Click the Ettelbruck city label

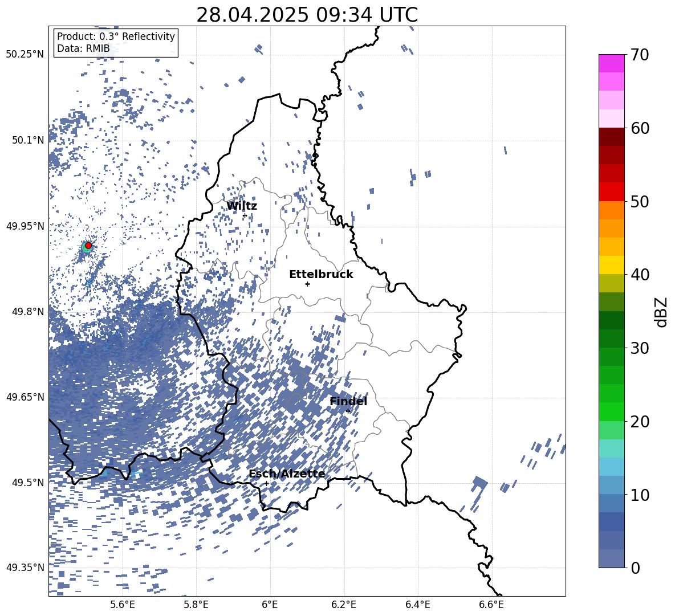coord(321,275)
